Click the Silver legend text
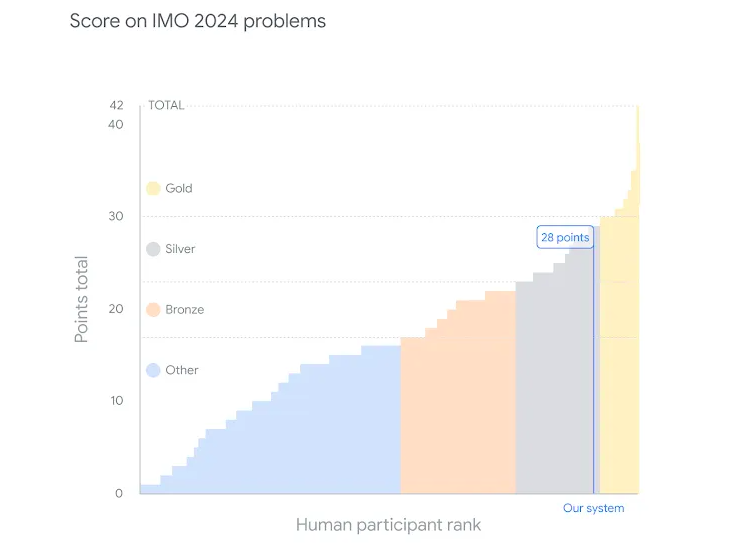The image size is (749, 543). coord(180,249)
